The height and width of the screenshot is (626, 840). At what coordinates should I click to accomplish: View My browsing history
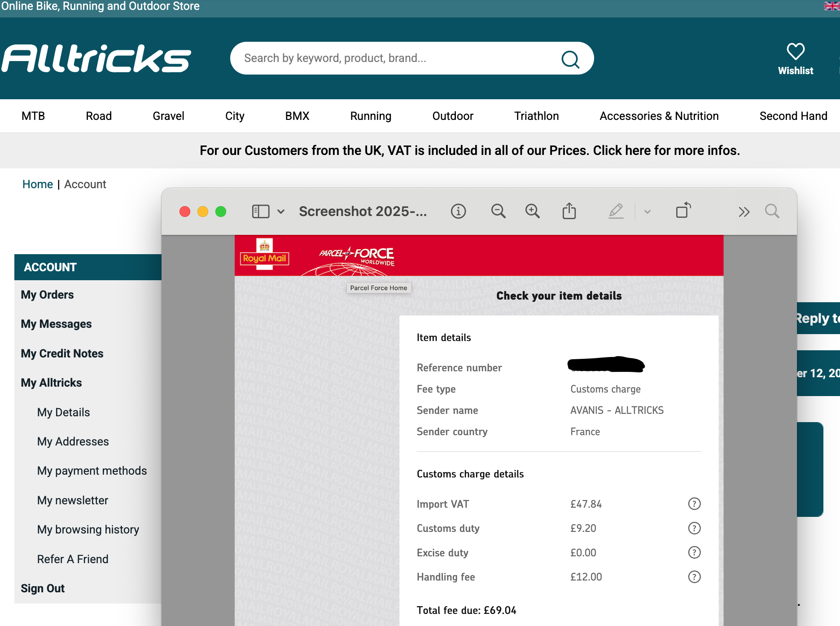coord(88,529)
